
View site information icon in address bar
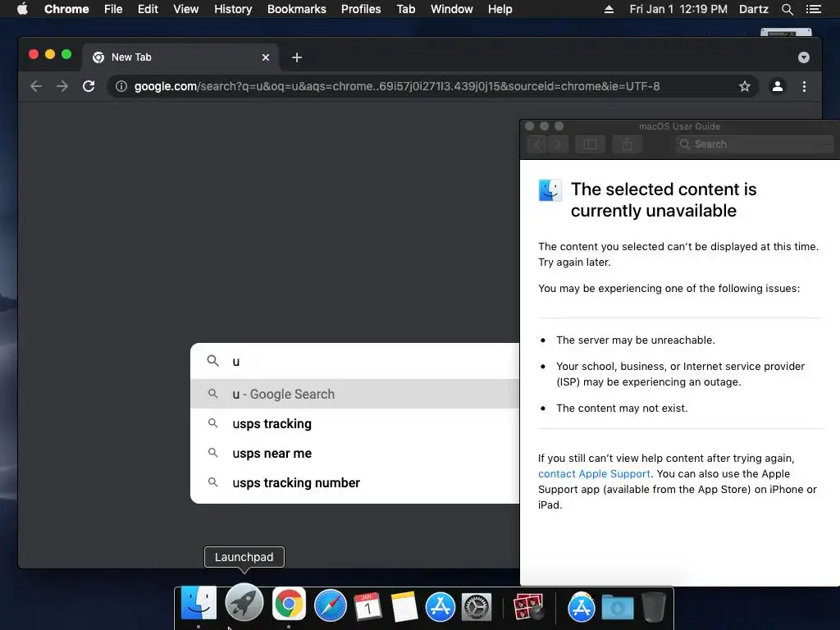coord(121,86)
